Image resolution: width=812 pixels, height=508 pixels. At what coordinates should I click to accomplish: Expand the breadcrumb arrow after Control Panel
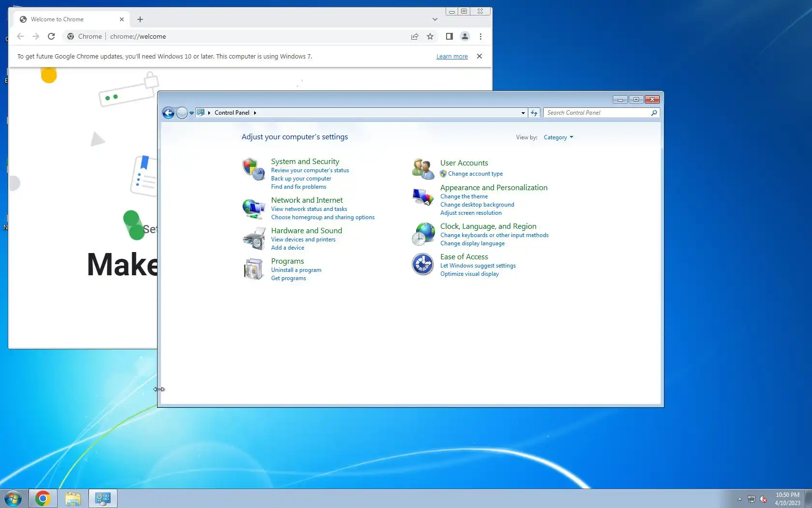pyautogui.click(x=255, y=113)
